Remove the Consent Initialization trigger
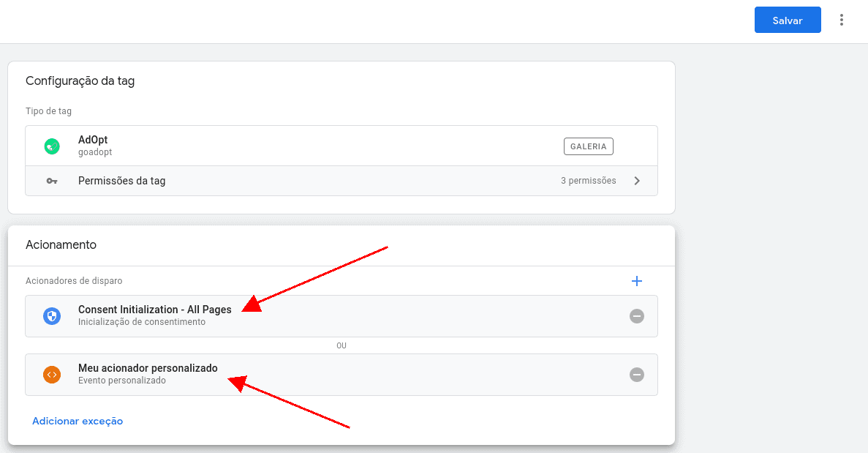The image size is (868, 453). (x=637, y=316)
